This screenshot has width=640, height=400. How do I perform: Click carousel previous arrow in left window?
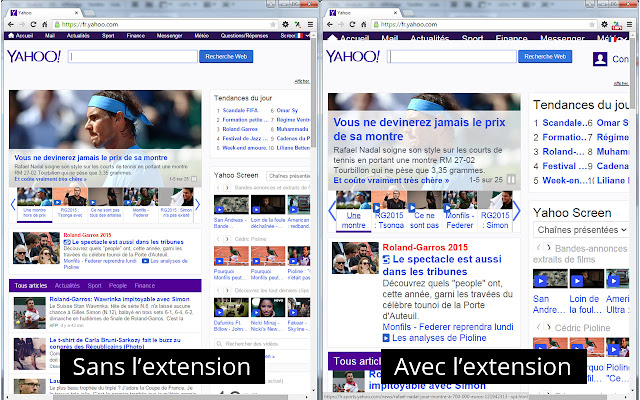(13, 204)
